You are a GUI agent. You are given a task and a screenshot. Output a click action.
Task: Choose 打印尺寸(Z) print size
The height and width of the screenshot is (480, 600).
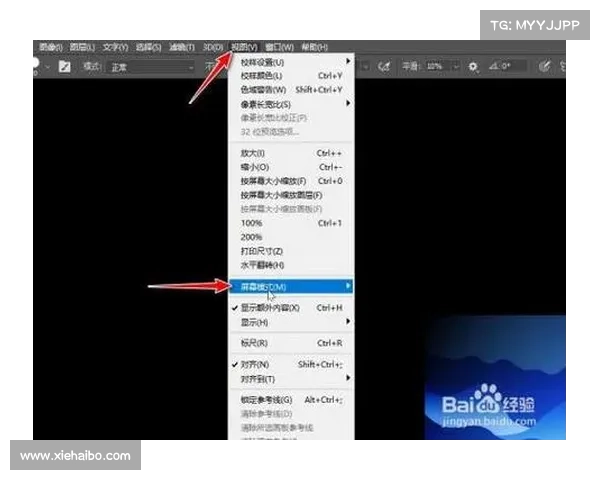pyautogui.click(x=291, y=251)
